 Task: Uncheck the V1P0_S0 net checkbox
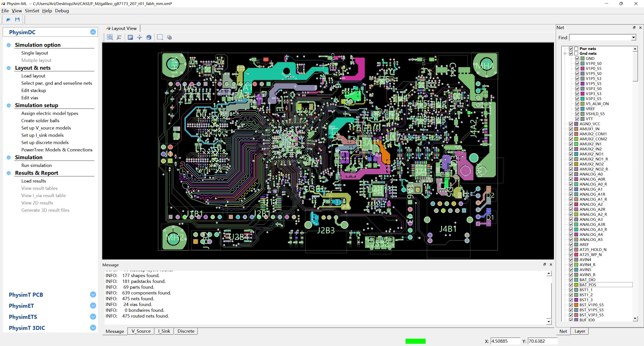pos(577,64)
